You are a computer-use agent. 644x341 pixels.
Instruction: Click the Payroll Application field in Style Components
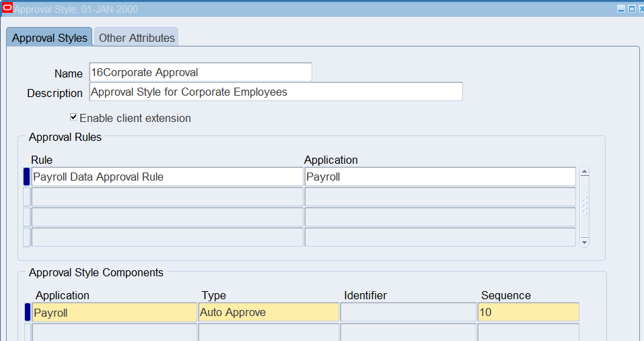pyautogui.click(x=114, y=312)
